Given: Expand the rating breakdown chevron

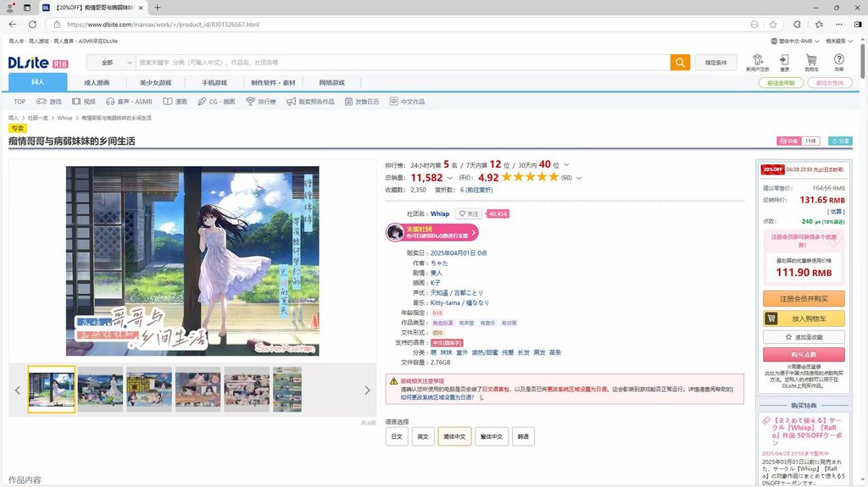Looking at the screenshot, I should click(x=579, y=178).
